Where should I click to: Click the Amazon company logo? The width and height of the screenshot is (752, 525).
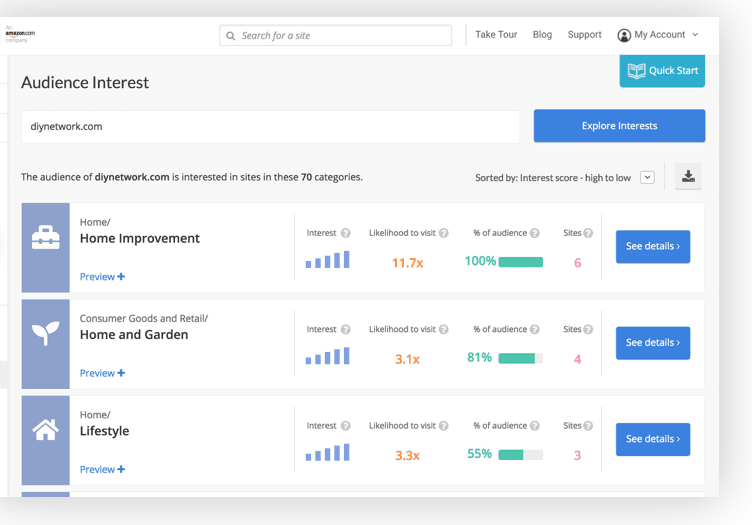[x=20, y=34]
